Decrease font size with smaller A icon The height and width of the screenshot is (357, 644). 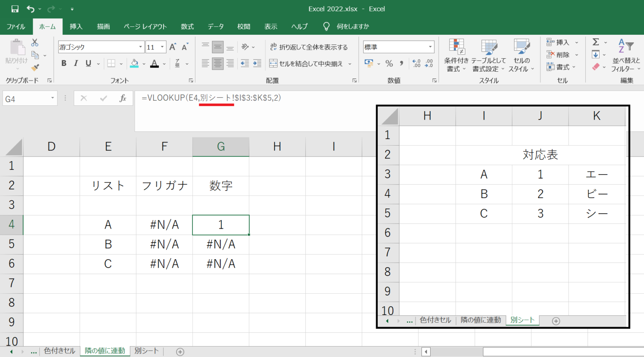tap(185, 47)
